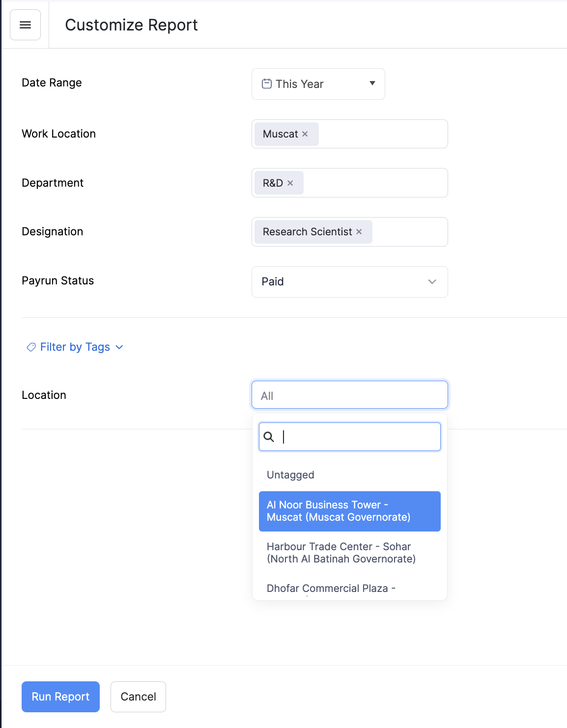The image size is (567, 728).
Task: Click the Run Report button
Action: [60, 696]
